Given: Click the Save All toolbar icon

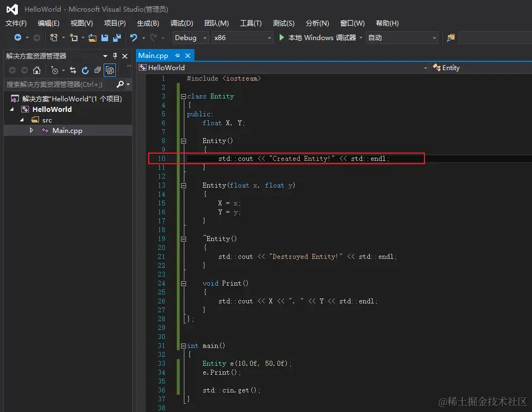Looking at the screenshot, I should point(117,38).
